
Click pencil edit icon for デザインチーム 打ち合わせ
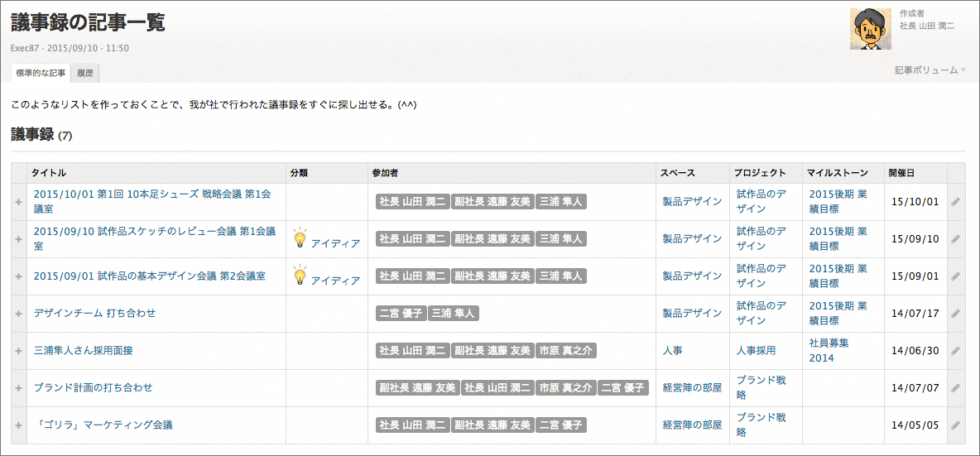956,314
